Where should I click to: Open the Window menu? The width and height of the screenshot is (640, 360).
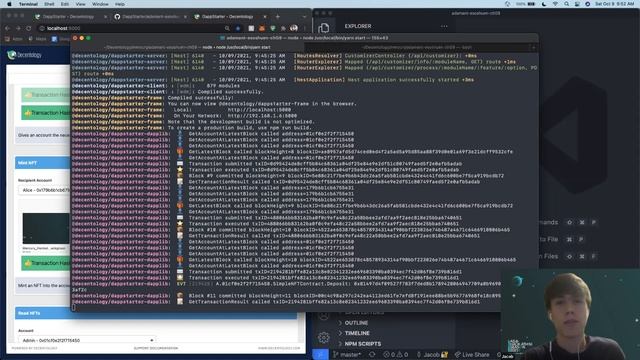click(x=100, y=4)
